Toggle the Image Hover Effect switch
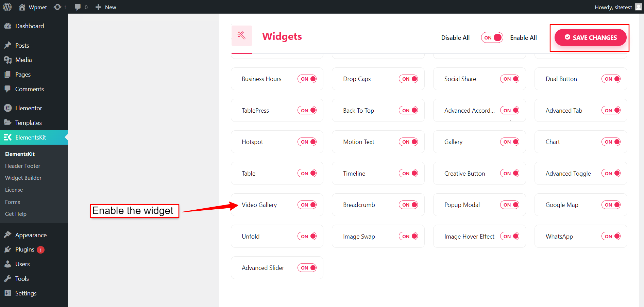Screen dimensions: 644x307 pyautogui.click(x=510, y=236)
